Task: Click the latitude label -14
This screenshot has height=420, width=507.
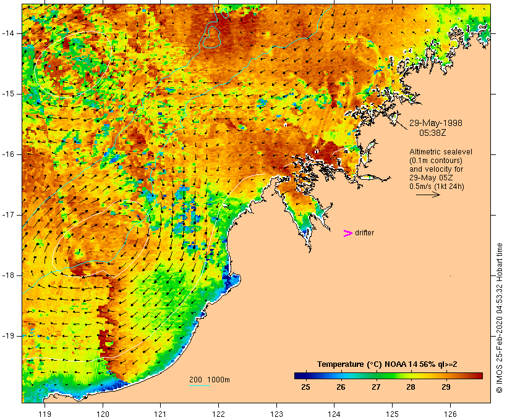Action: [x=8, y=33]
